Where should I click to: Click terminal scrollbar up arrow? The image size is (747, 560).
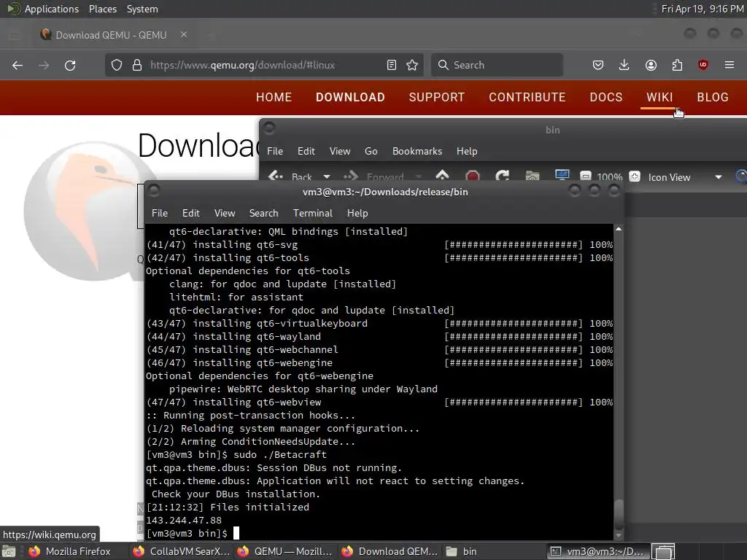[x=619, y=229]
